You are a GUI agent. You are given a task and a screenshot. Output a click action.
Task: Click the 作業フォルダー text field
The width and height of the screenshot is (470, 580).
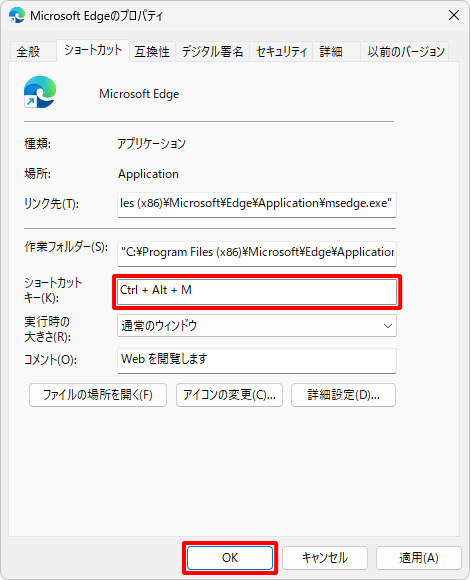tap(257, 253)
